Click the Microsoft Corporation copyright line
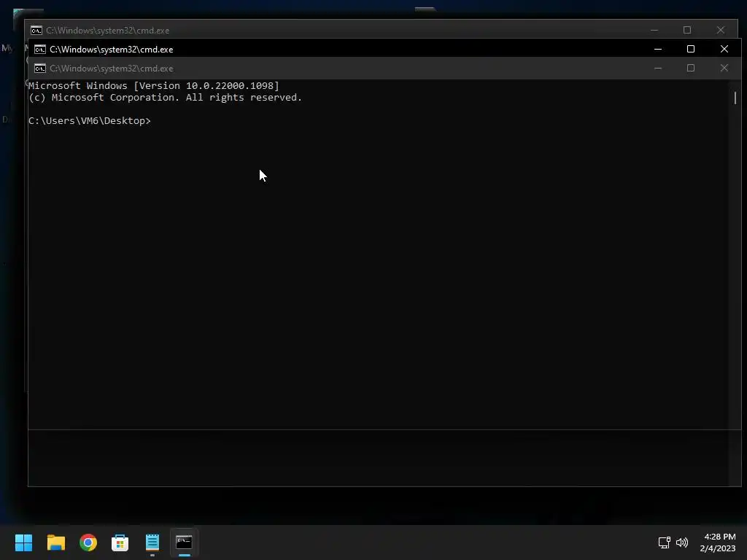The width and height of the screenshot is (747, 560). [x=166, y=98]
